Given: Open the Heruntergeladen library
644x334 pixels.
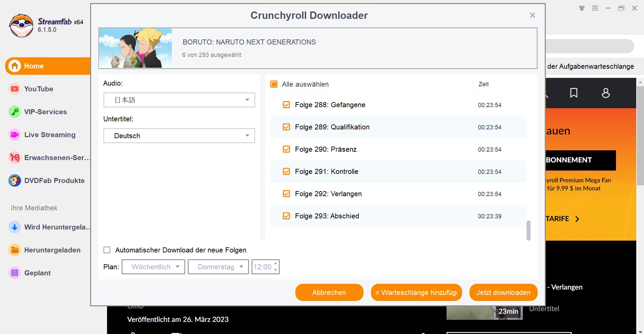Looking at the screenshot, I should point(52,250).
